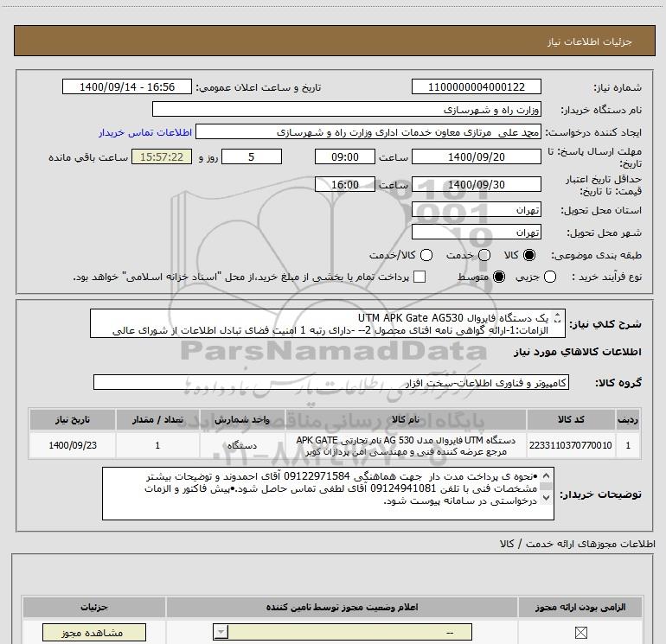This screenshot has width=666, height=644.
Task: Click the تعداد / مقدار column header
Action: (157, 420)
